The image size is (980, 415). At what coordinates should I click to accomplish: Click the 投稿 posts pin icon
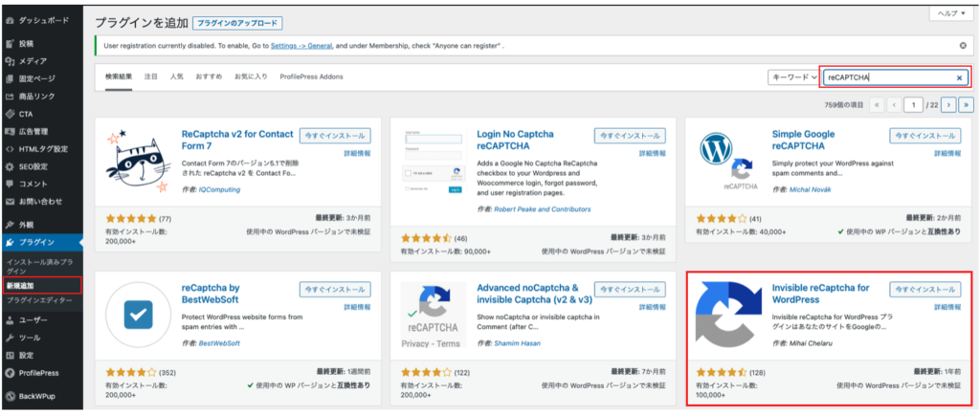[10, 44]
